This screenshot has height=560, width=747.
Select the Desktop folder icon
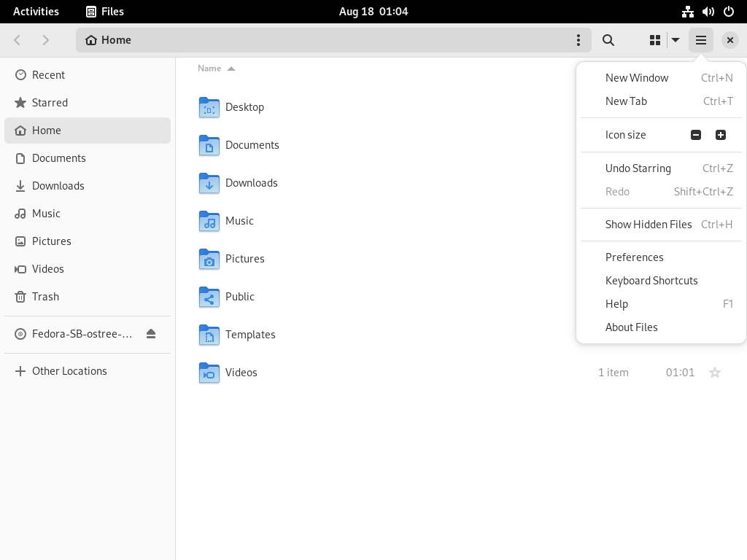pyautogui.click(x=209, y=107)
